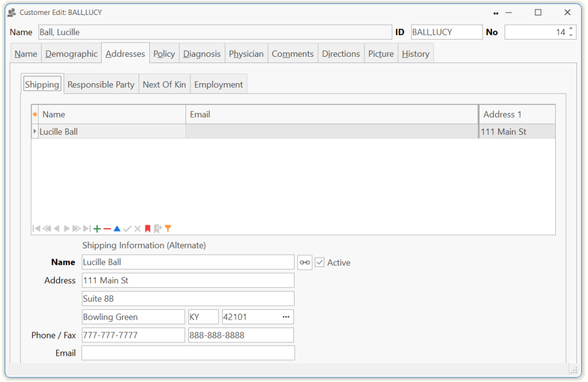Click fax field 888-888-8888
This screenshot has height=382, width=588.
coord(241,335)
